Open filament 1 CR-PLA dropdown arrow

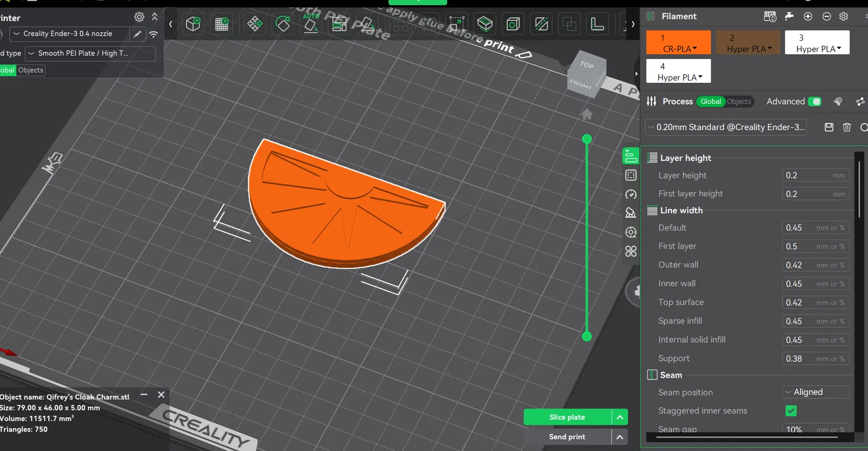pos(695,48)
